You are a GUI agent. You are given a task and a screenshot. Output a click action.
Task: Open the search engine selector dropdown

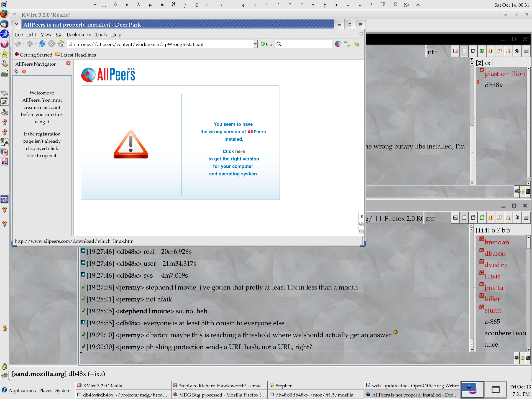(279, 44)
